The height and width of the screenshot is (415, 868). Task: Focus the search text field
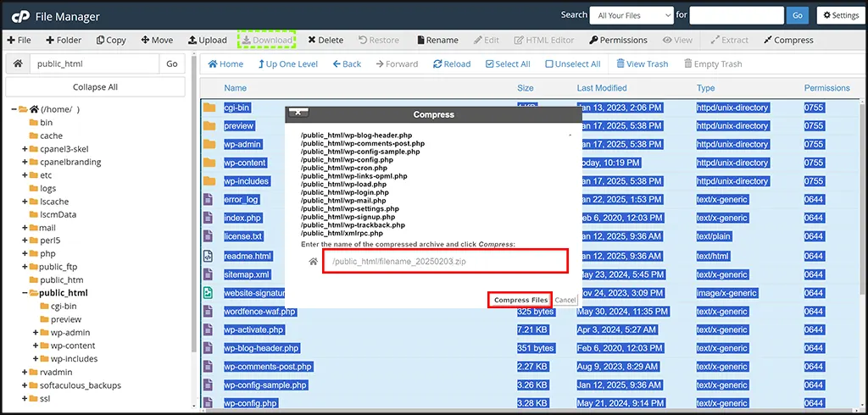pos(737,15)
